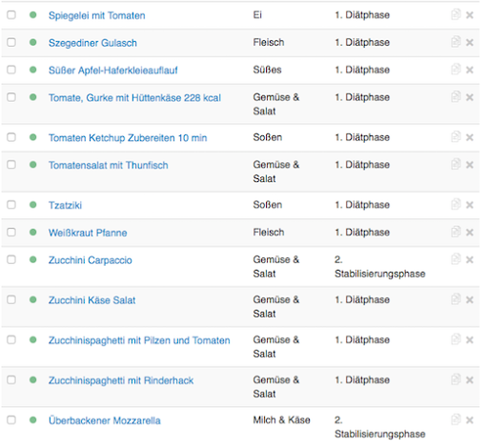Viewport: 488px width, 448px height.
Task: Open Tomate, Gurke mit Hüttenkäse 228 kcal
Action: [x=134, y=98]
